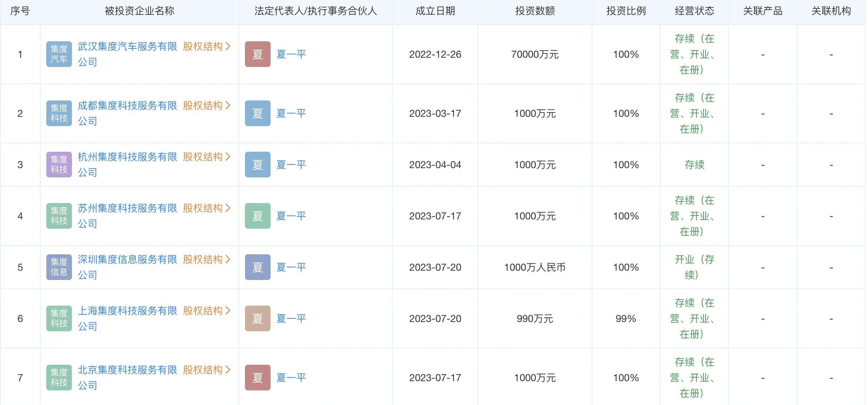Open 上海集度科技服务有限公司 company page
The height and width of the screenshot is (405, 868).
127,318
